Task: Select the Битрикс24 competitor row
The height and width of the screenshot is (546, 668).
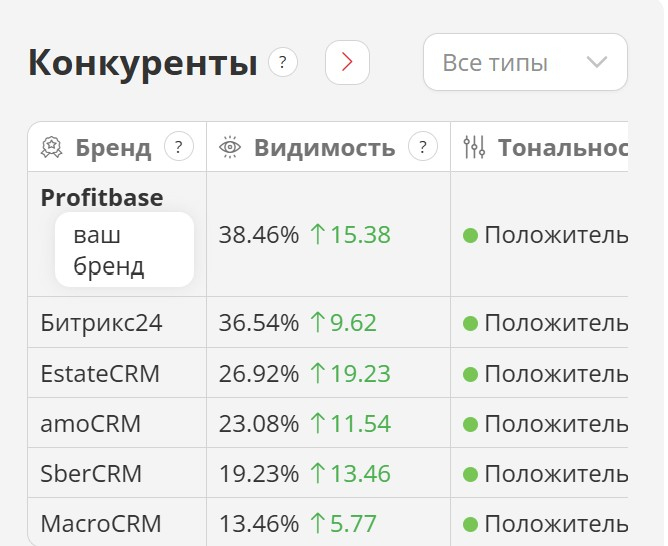Action: 101,323
